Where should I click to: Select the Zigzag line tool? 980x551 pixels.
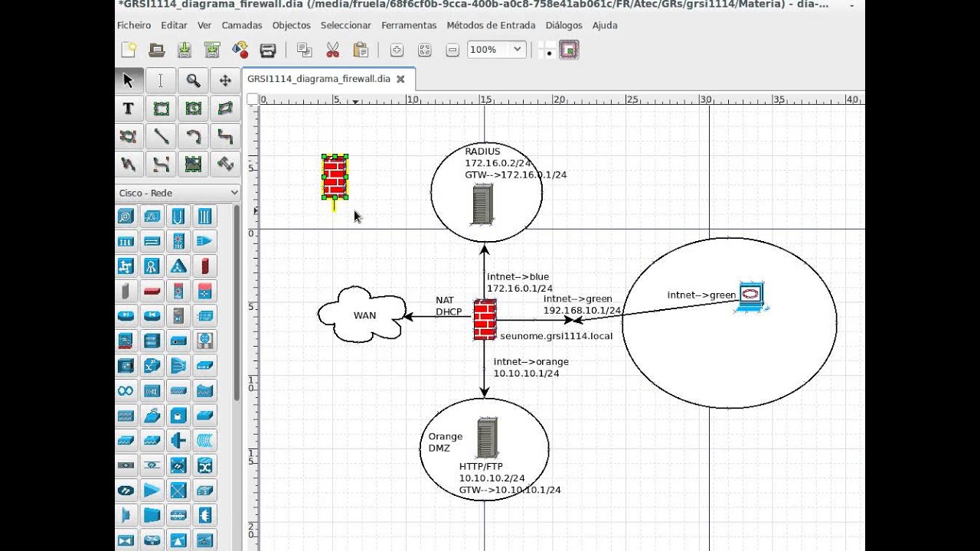point(225,136)
